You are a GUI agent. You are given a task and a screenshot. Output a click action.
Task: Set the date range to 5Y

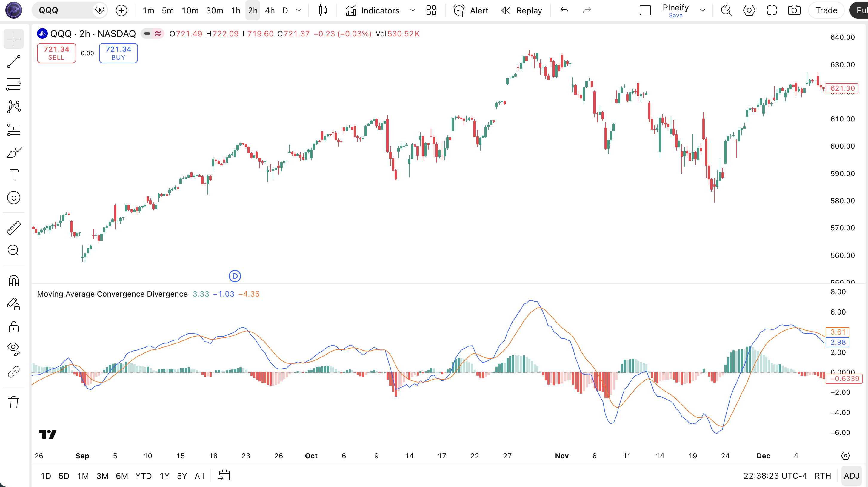[182, 476]
